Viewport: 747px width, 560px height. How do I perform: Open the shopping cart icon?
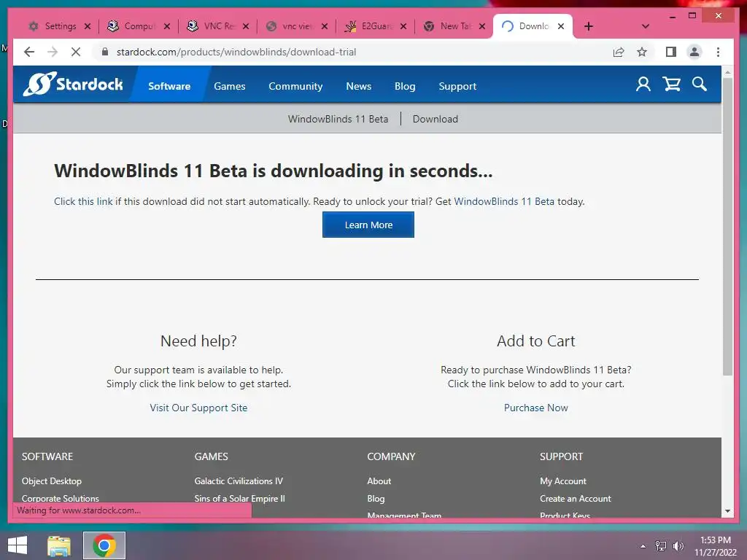[x=671, y=85]
